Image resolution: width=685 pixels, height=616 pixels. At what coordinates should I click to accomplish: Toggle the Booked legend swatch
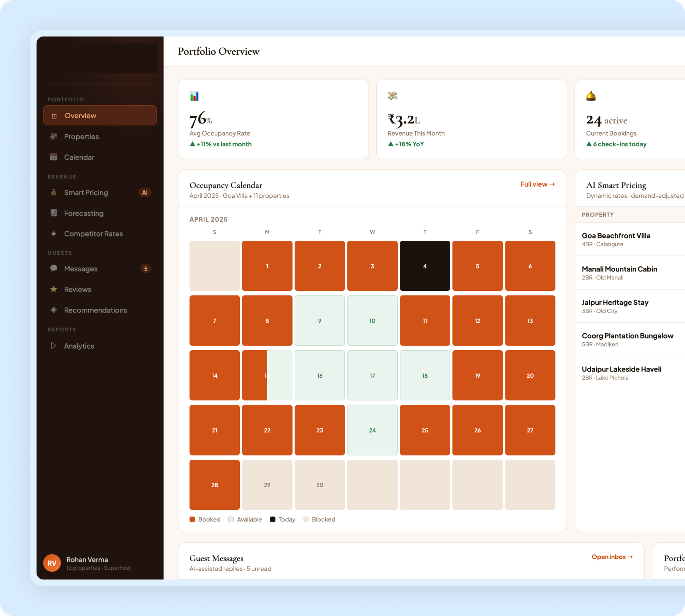[x=192, y=519]
